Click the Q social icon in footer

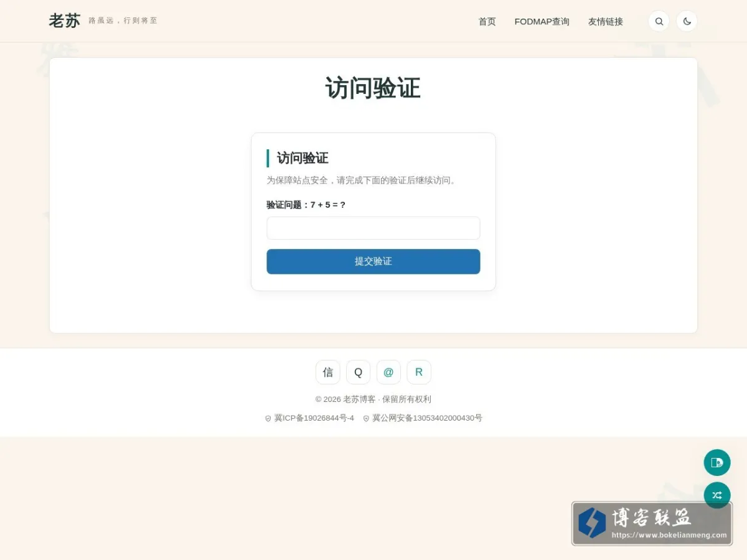(358, 372)
